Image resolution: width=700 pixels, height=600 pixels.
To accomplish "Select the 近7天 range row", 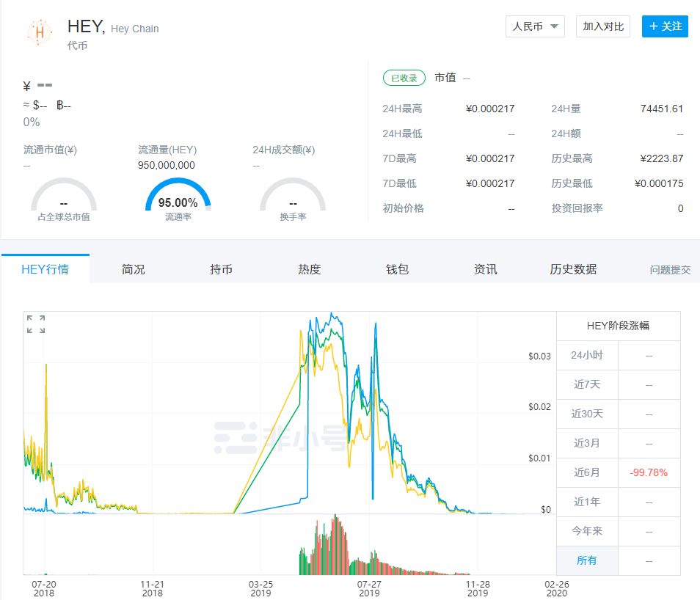I will coord(619,384).
